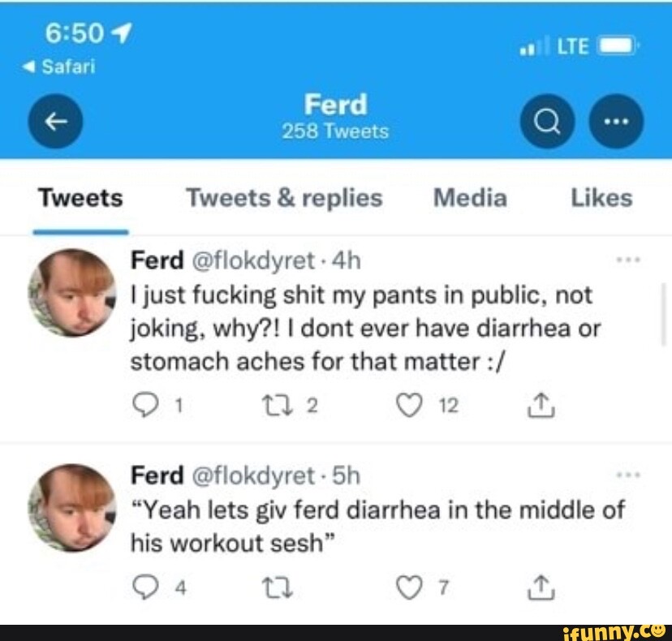
Task: Share the workout sesh tweet
Action: pyautogui.click(x=541, y=587)
